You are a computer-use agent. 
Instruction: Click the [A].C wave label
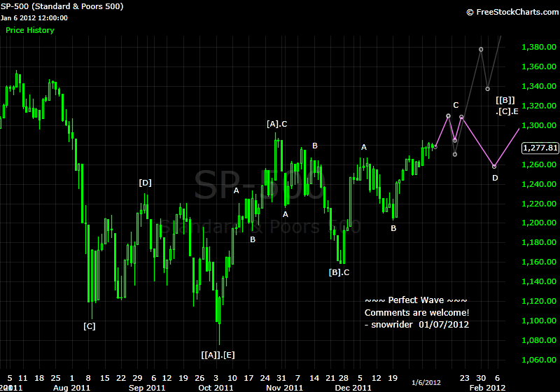(276, 124)
